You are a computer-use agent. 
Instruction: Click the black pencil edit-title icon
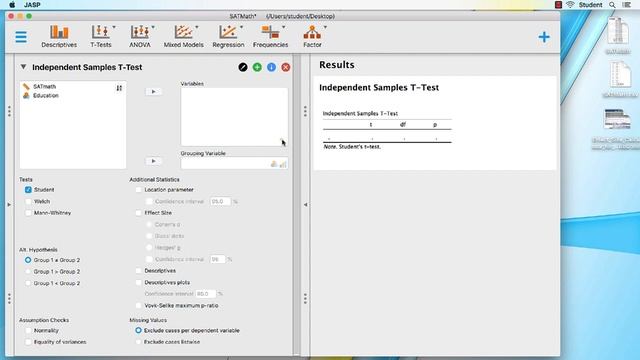[x=243, y=67]
